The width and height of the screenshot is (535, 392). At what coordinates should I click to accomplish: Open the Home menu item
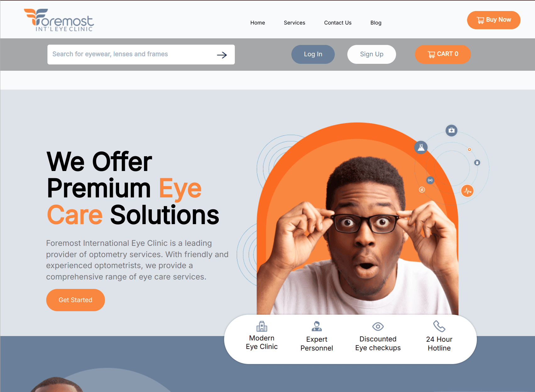pyautogui.click(x=257, y=23)
